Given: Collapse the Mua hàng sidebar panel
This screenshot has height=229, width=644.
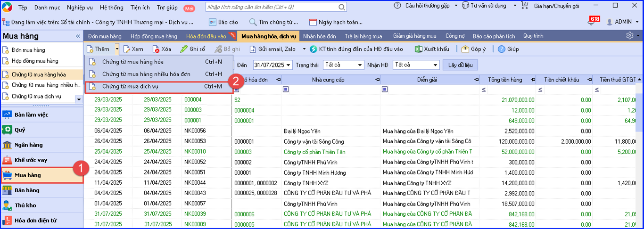Looking at the screenshot, I should pyautogui.click(x=78, y=36).
